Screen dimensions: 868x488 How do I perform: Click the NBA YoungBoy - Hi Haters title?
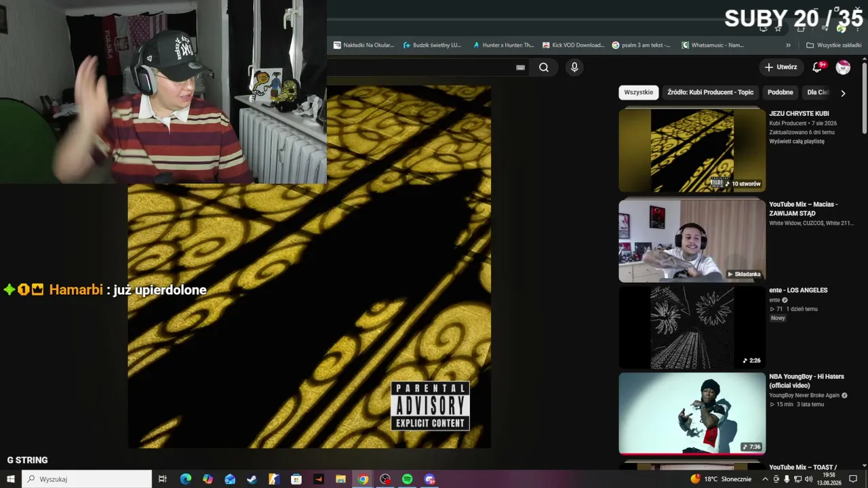[x=806, y=381]
